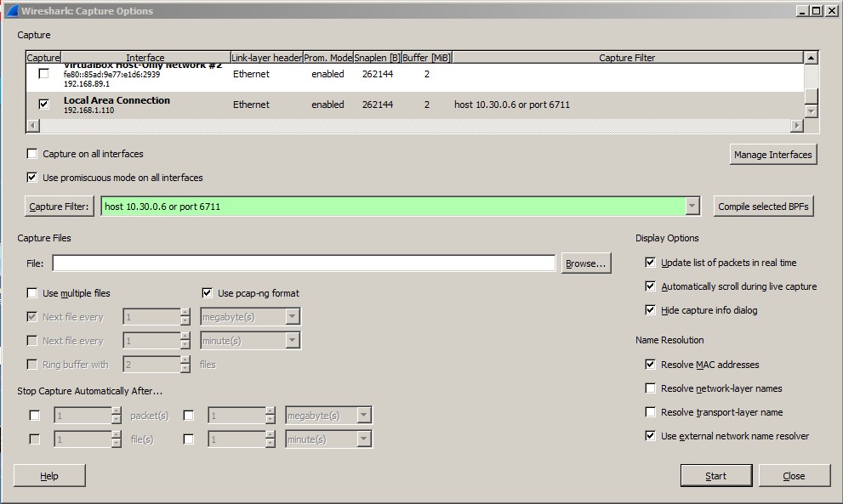Click the Next file every megabyte(s) count spinner
Screen dimensions: 843x504
pyautogui.click(x=157, y=316)
